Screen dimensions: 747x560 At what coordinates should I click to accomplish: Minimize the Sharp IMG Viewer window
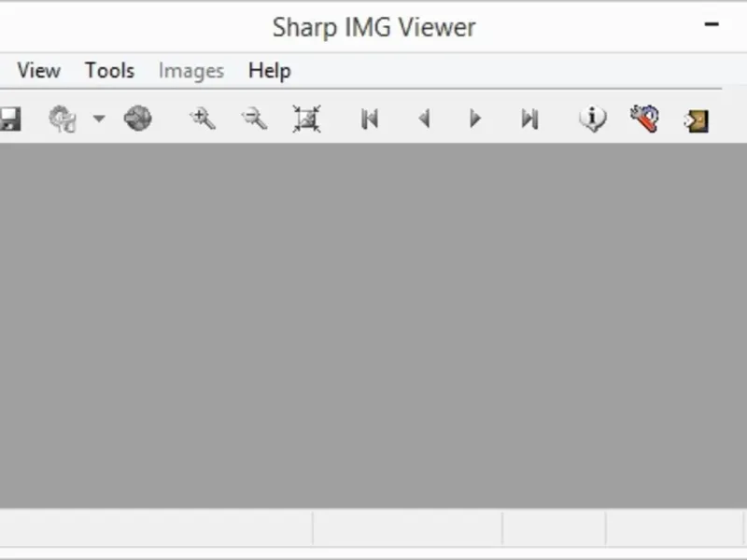point(712,24)
